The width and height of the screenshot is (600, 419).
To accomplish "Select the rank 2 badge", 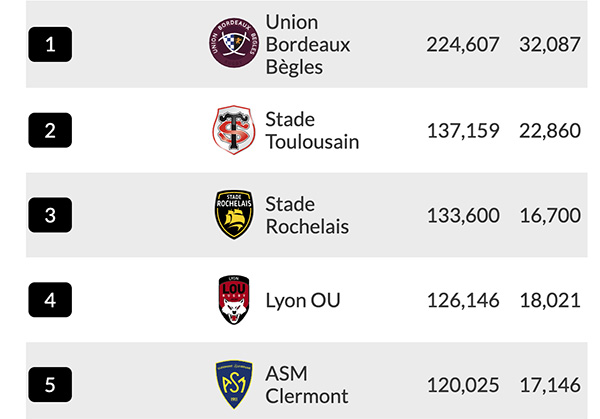I will 50,130.
